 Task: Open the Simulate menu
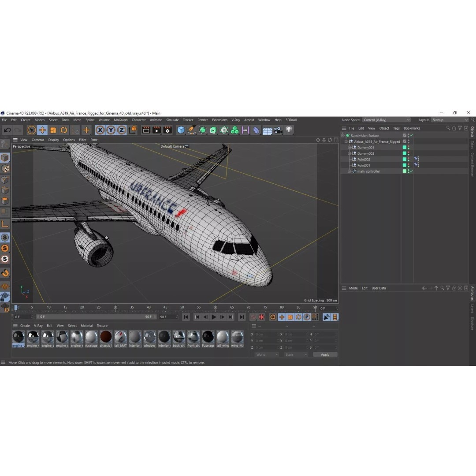(x=172, y=120)
